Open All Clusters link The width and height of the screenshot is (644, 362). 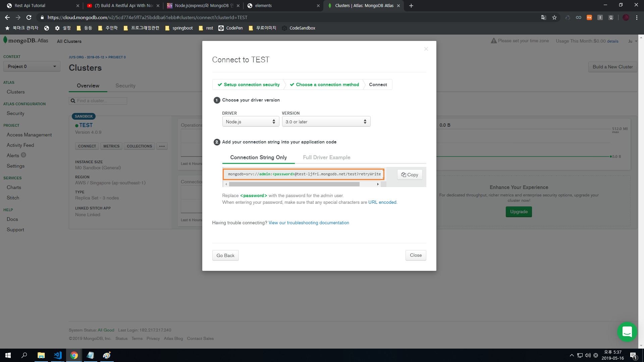pos(69,41)
